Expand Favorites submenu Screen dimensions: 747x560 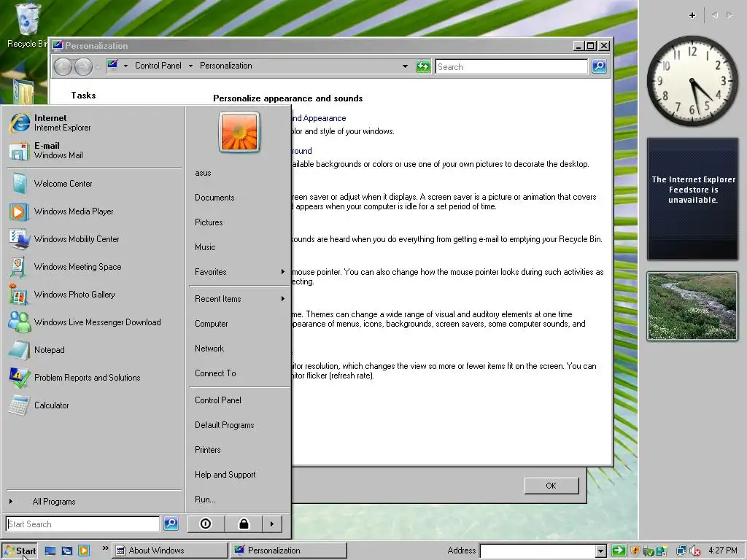(239, 272)
